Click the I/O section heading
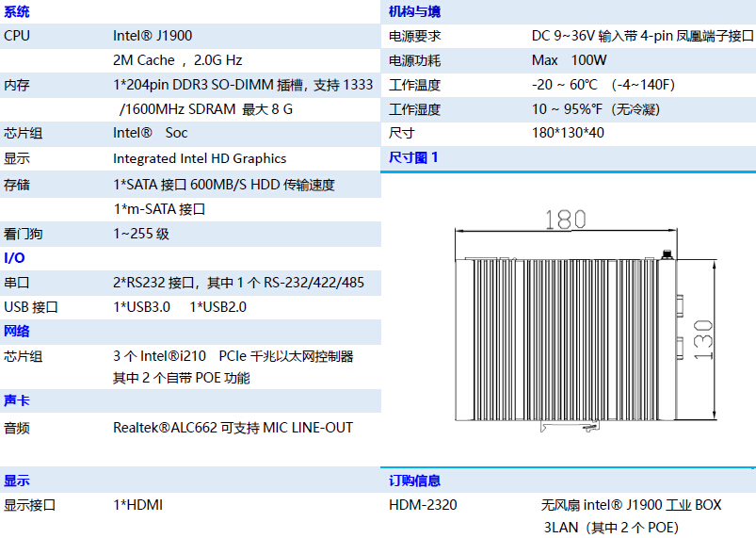This screenshot has width=756, height=538. point(14,257)
